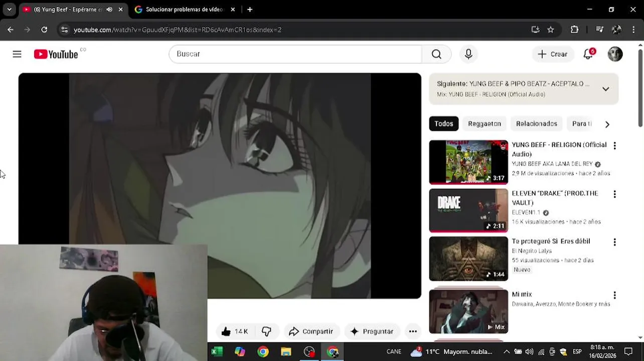The height and width of the screenshot is (361, 644).
Task: Click the Crear button
Action: pos(553,54)
